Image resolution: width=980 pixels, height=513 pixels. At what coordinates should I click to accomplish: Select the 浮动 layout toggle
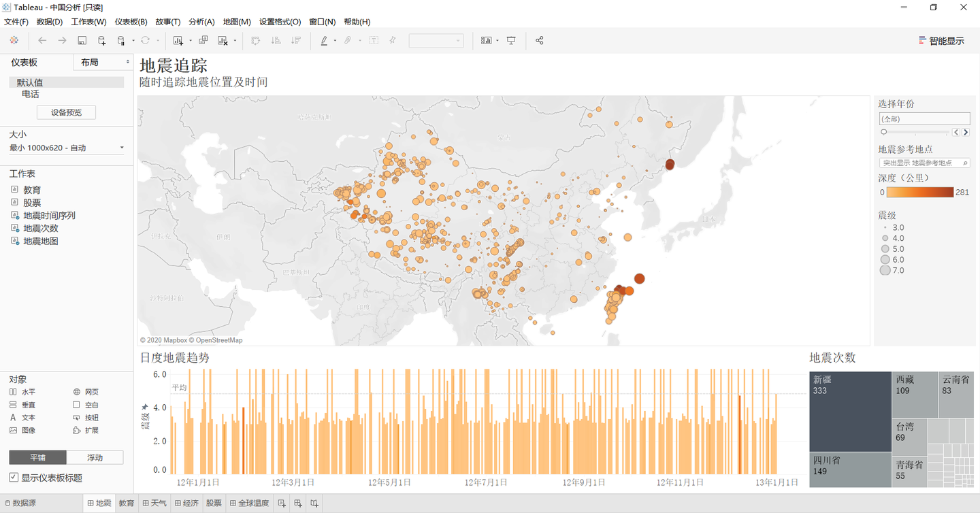click(95, 457)
